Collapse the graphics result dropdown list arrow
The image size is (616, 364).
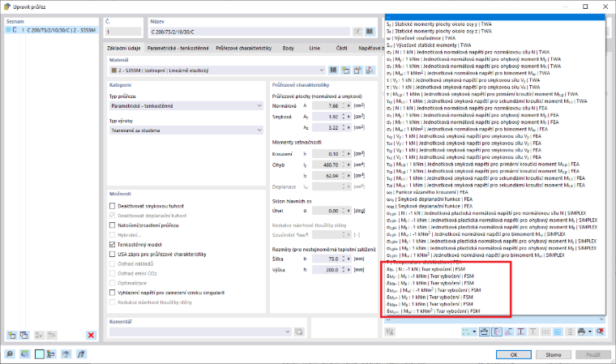601,319
